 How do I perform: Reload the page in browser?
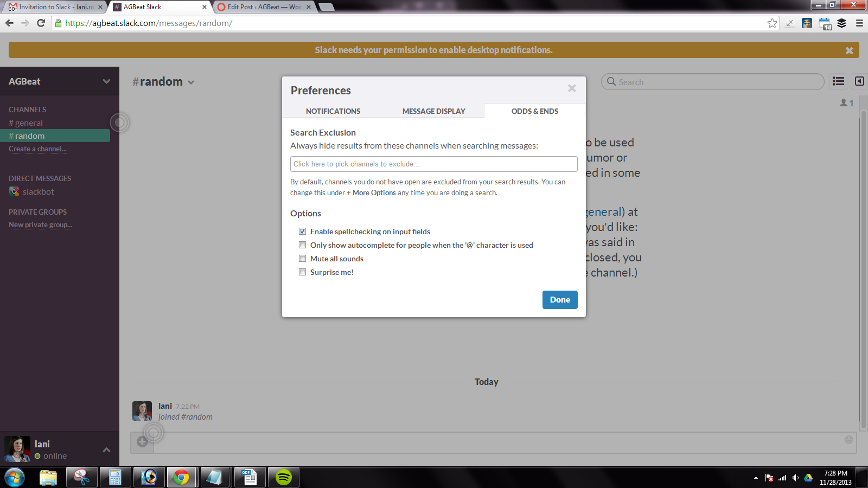41,23
